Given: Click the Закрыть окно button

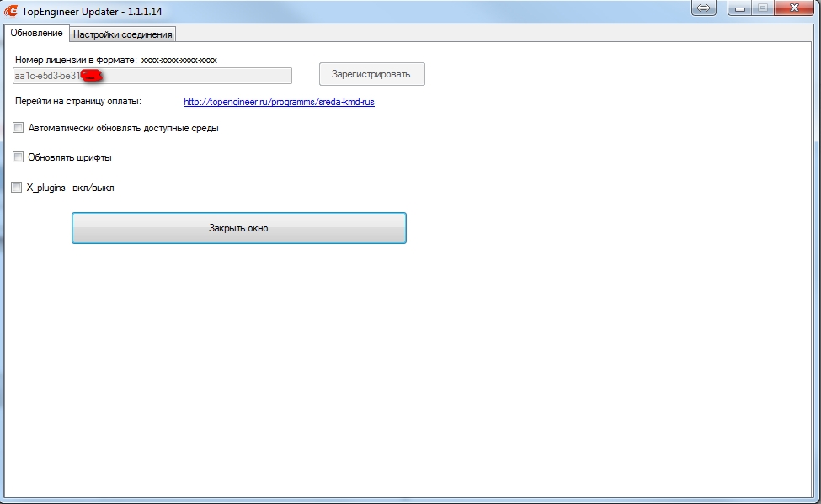Looking at the screenshot, I should point(239,228).
